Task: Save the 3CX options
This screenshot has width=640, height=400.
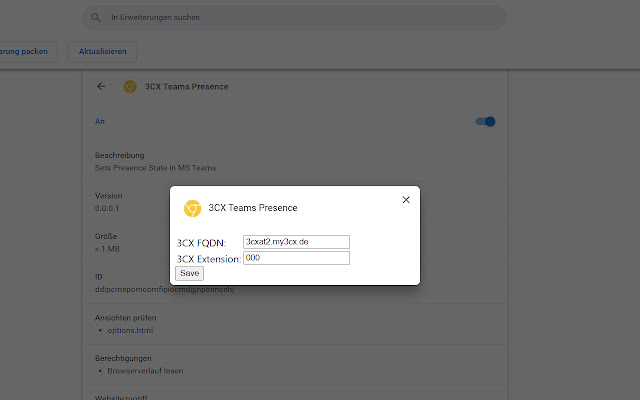Action: 189,273
